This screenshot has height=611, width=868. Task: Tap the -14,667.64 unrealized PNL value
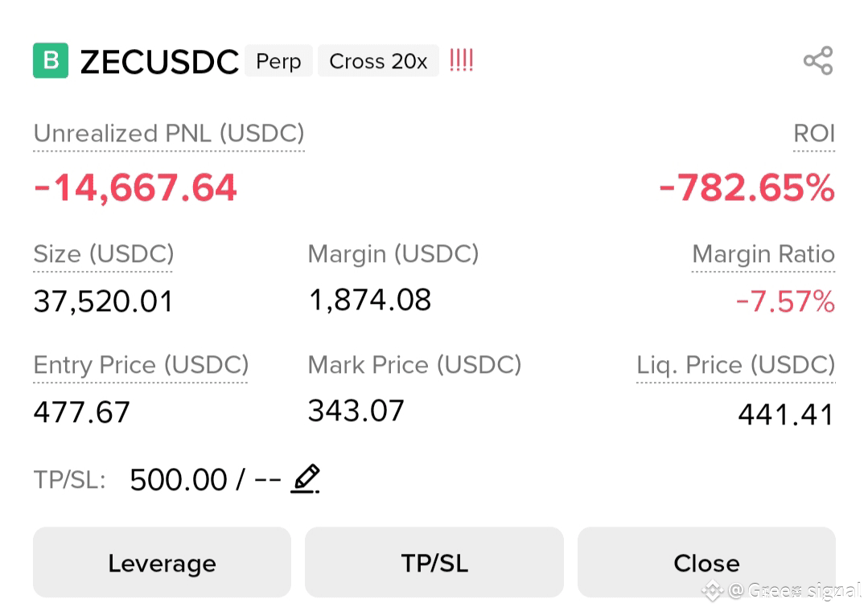(x=135, y=187)
